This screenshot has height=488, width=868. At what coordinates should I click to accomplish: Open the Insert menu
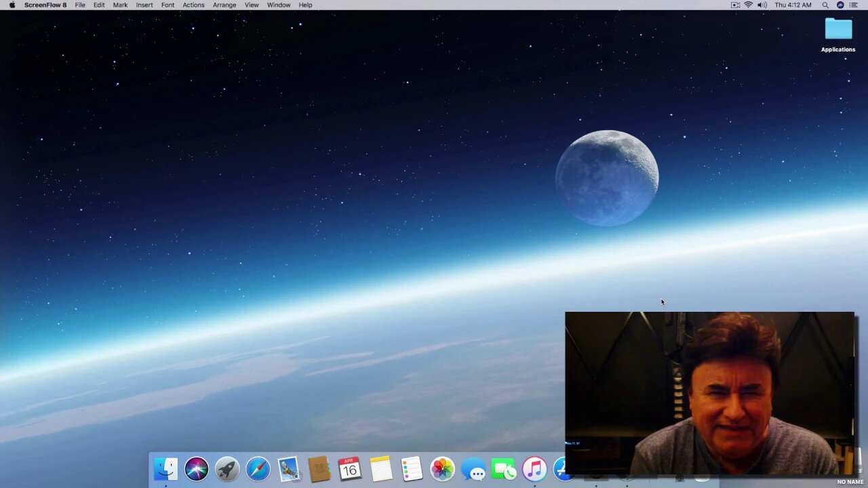click(x=144, y=5)
